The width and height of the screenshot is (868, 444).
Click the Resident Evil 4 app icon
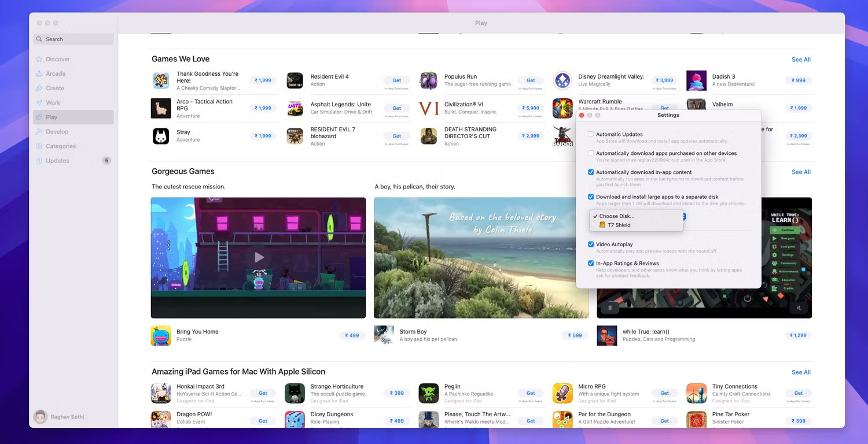pyautogui.click(x=295, y=81)
